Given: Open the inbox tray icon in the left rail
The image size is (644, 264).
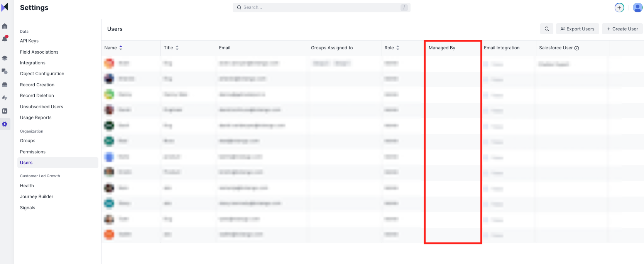Looking at the screenshot, I should click(5, 84).
